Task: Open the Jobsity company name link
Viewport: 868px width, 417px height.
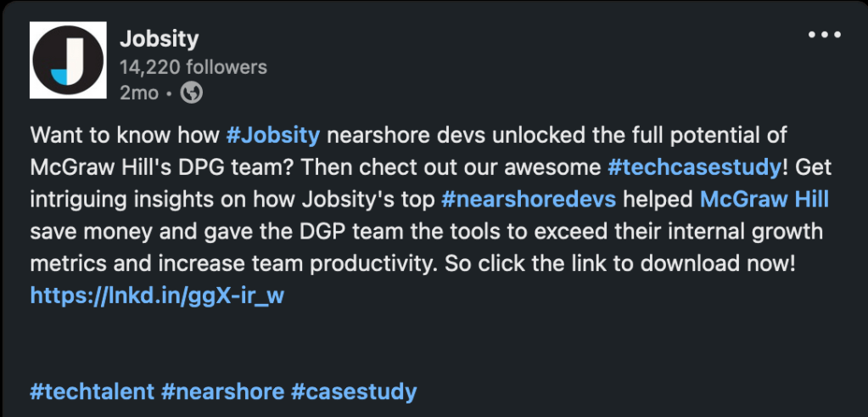Action: coord(159,38)
